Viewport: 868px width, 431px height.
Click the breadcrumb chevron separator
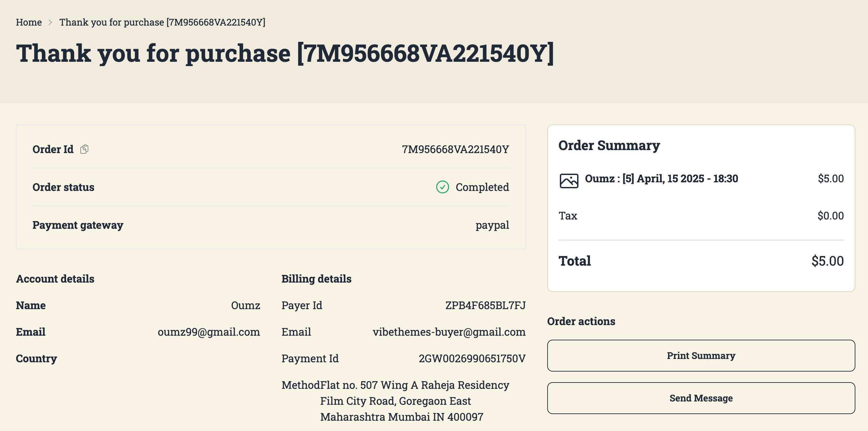(x=50, y=22)
